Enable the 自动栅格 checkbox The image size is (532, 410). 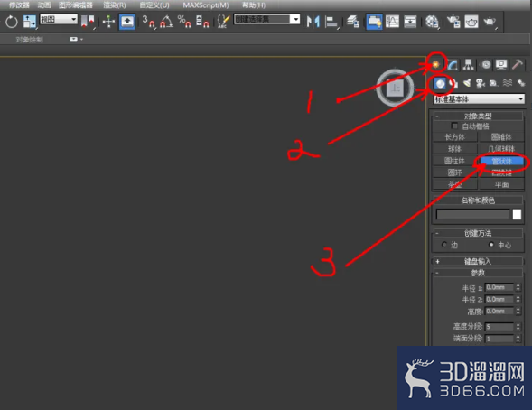click(x=454, y=126)
